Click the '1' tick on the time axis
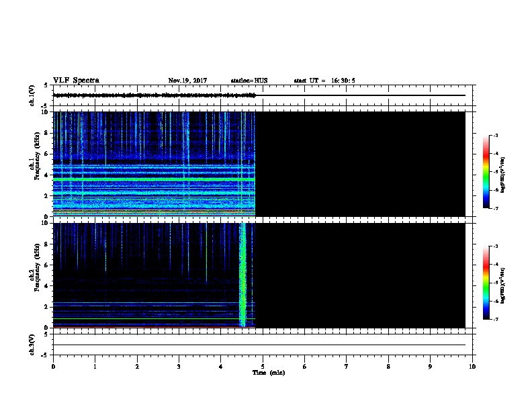 pos(95,366)
